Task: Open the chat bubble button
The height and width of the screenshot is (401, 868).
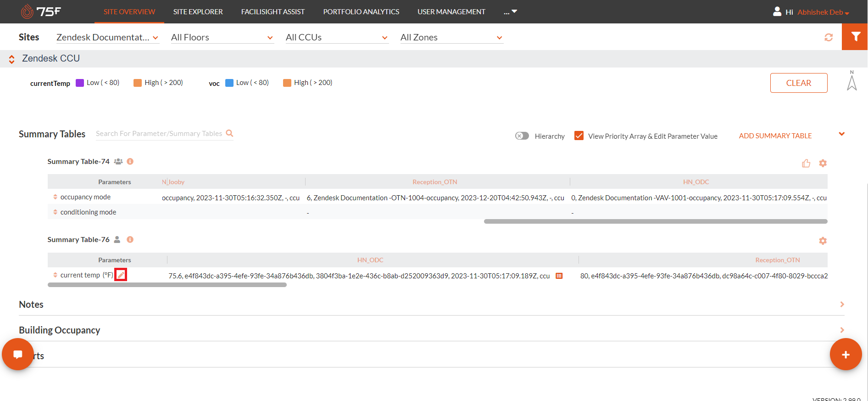Action: click(x=18, y=354)
